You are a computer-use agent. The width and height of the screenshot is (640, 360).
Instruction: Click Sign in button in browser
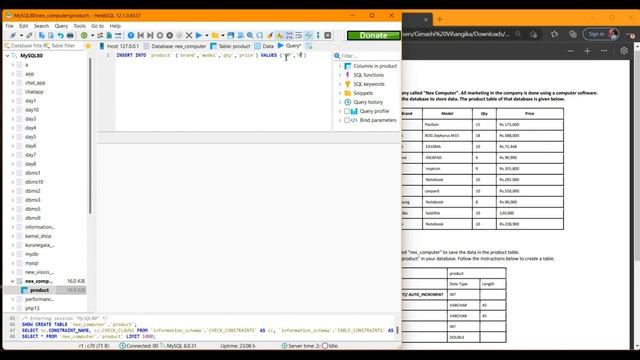pyautogui.click(x=601, y=34)
